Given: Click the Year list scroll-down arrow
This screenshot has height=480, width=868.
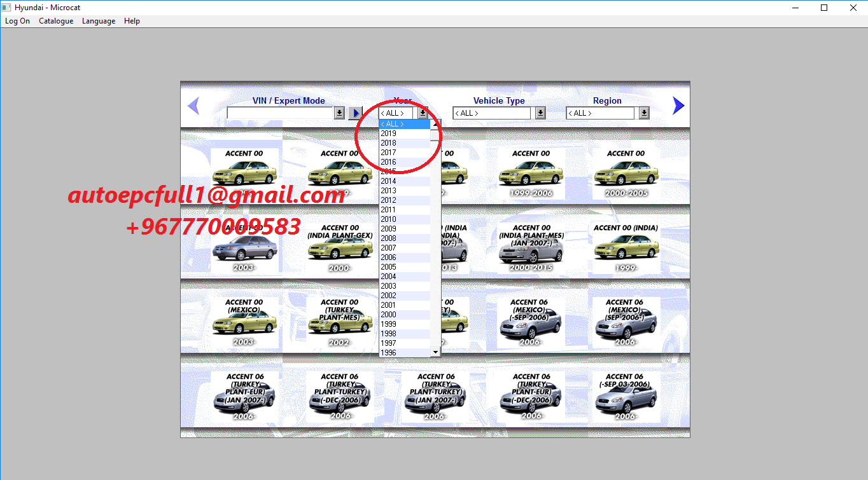Looking at the screenshot, I should tap(435, 352).
